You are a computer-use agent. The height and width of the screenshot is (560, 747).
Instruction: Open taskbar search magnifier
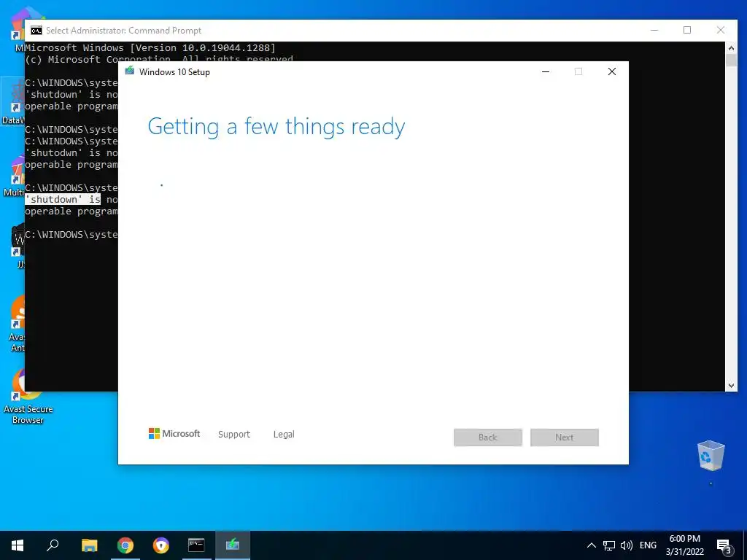(53, 545)
